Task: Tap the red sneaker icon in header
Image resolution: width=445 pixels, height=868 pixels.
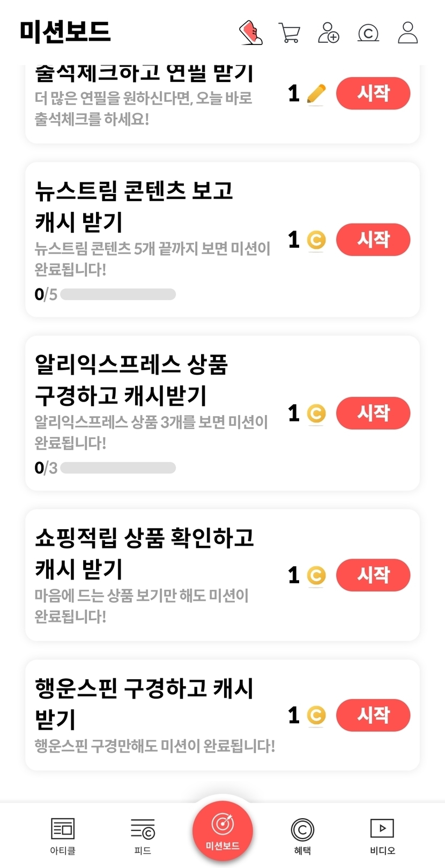Action: click(250, 33)
